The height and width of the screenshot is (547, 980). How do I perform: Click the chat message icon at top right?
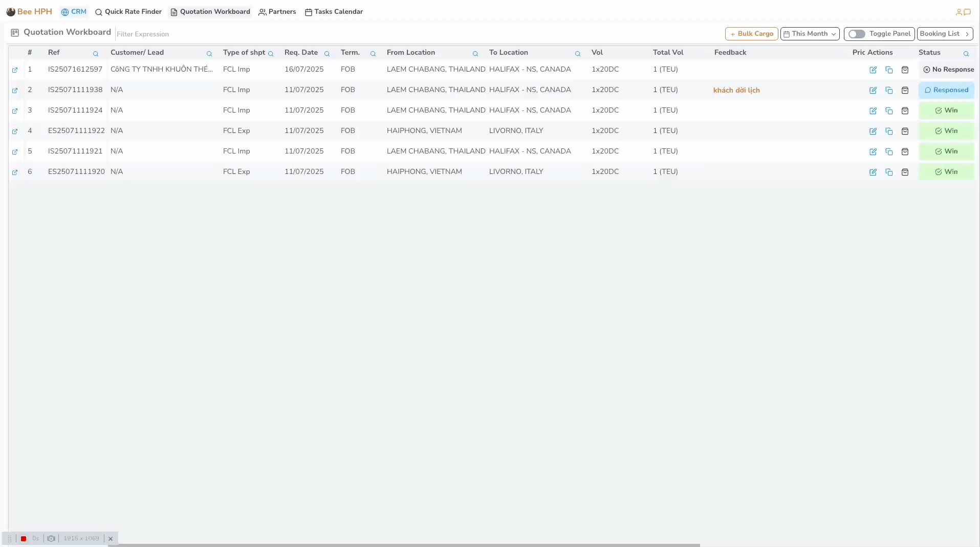967,12
